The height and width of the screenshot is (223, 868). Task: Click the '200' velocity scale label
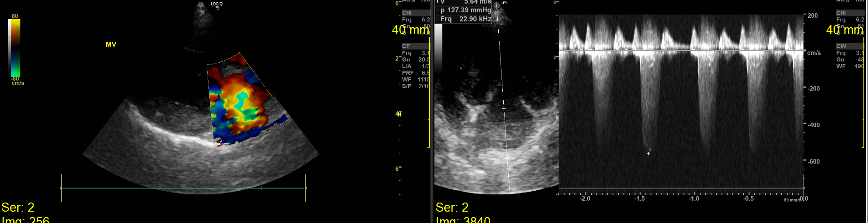click(813, 15)
